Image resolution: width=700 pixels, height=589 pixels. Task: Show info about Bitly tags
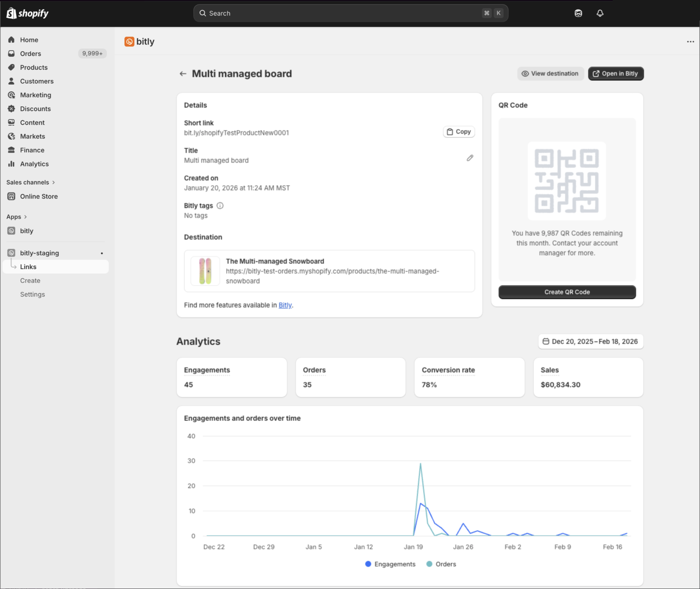tap(220, 205)
